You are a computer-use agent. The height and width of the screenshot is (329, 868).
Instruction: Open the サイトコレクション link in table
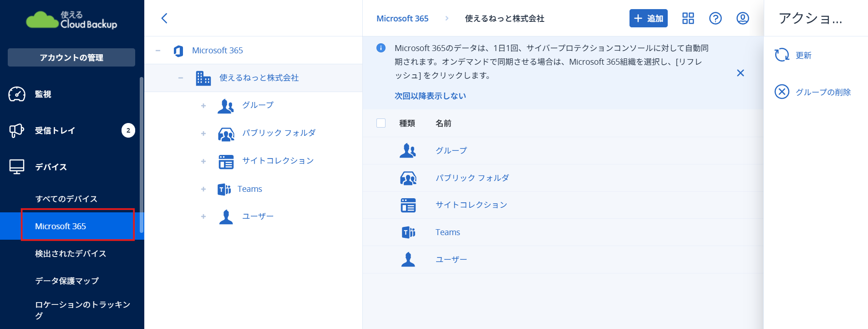click(471, 205)
